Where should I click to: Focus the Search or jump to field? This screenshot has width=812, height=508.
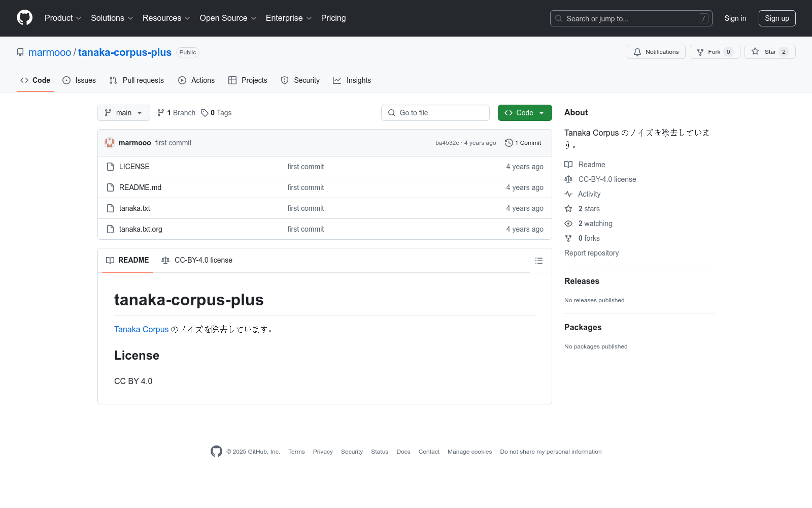[x=631, y=18]
